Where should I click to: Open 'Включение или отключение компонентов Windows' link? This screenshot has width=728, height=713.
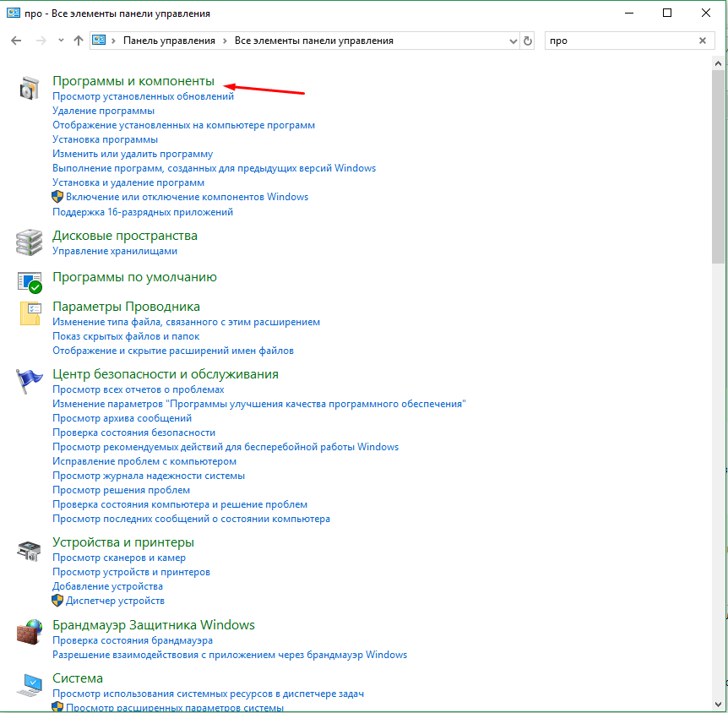tap(187, 197)
